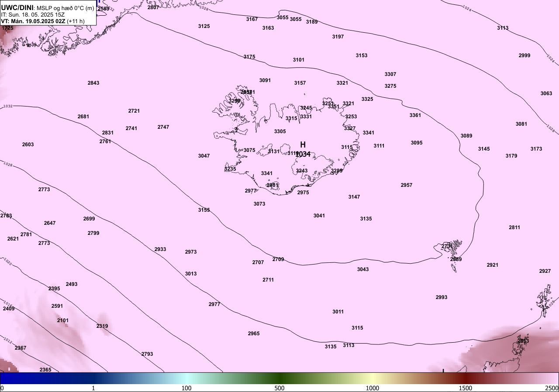Click the height value 2319
Image resolution: width=559 pixels, height=392 pixels.
pyautogui.click(x=102, y=326)
